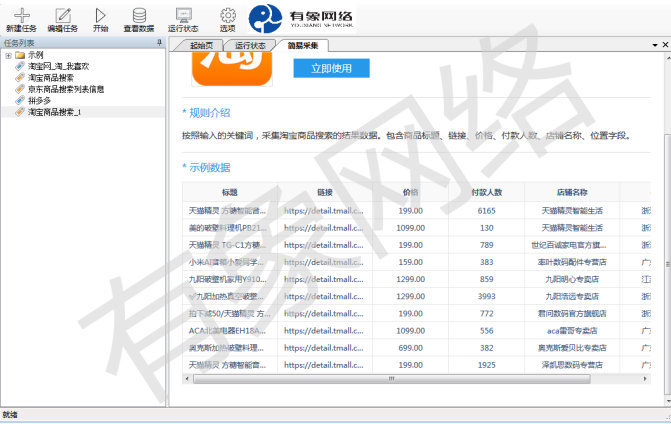Click the table scroll-left arrow
Screen dimensions: 671x424
187,379
